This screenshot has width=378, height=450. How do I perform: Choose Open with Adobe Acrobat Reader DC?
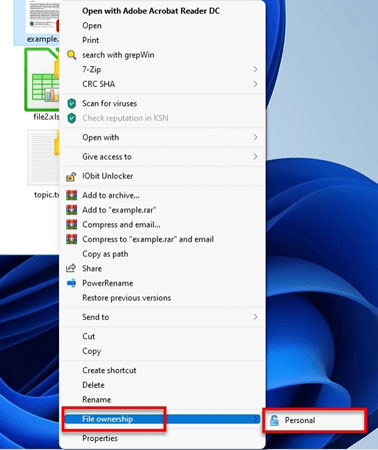coord(162,11)
